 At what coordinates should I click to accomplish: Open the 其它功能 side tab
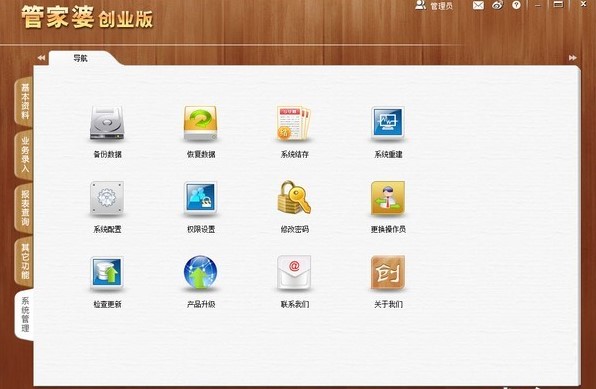[24, 262]
